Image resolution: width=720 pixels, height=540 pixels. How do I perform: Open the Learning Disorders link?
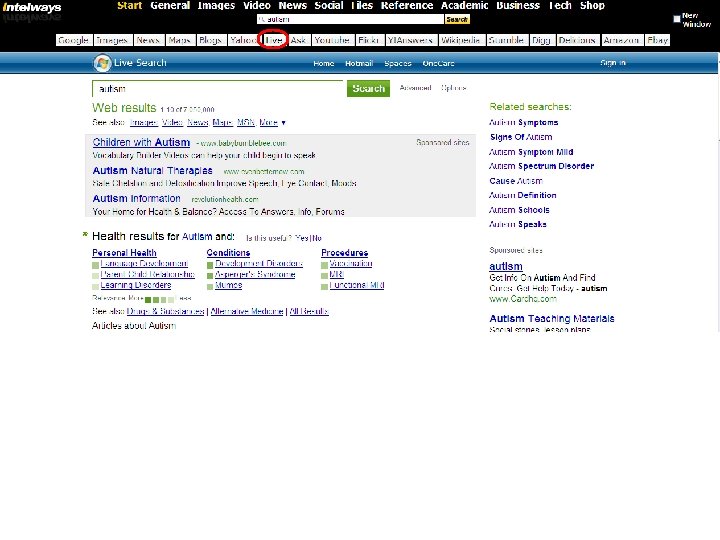coord(136,285)
